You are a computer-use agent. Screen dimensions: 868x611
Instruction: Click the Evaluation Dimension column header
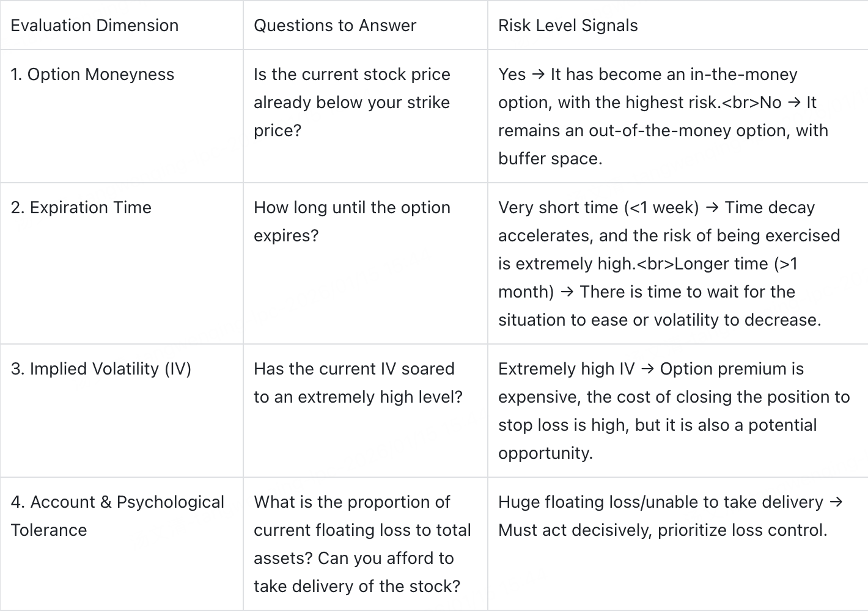[95, 26]
